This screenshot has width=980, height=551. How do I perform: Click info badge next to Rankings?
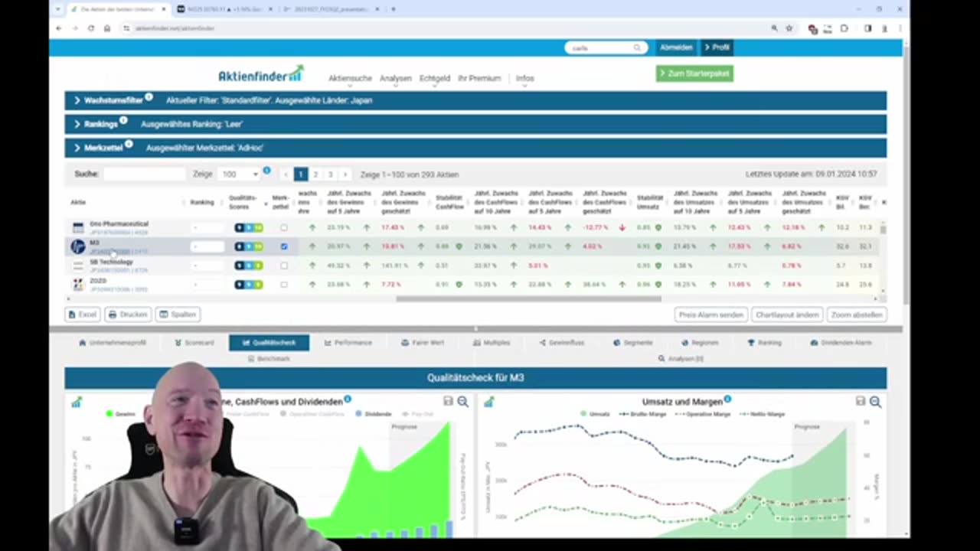click(x=123, y=121)
